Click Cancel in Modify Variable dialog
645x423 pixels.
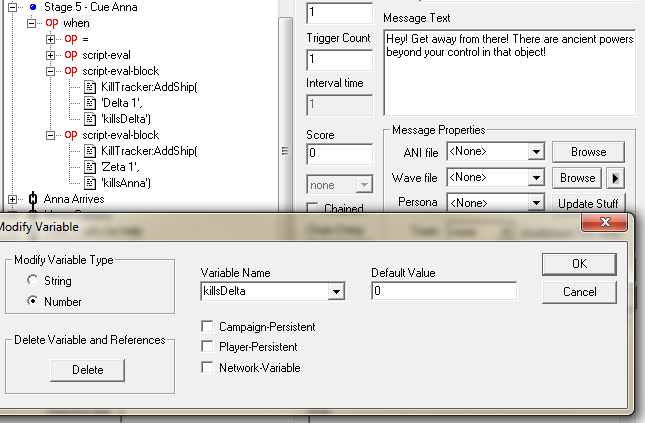coord(579,292)
